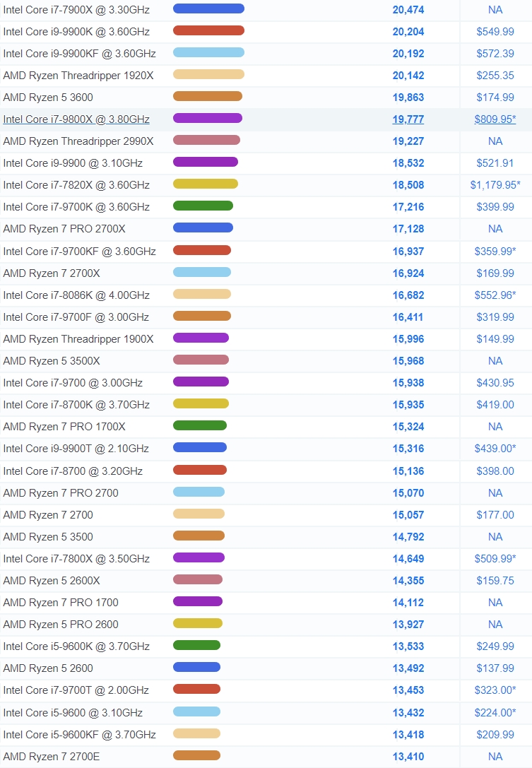Select the AMD Ryzen 5 2600 name

[48, 668]
